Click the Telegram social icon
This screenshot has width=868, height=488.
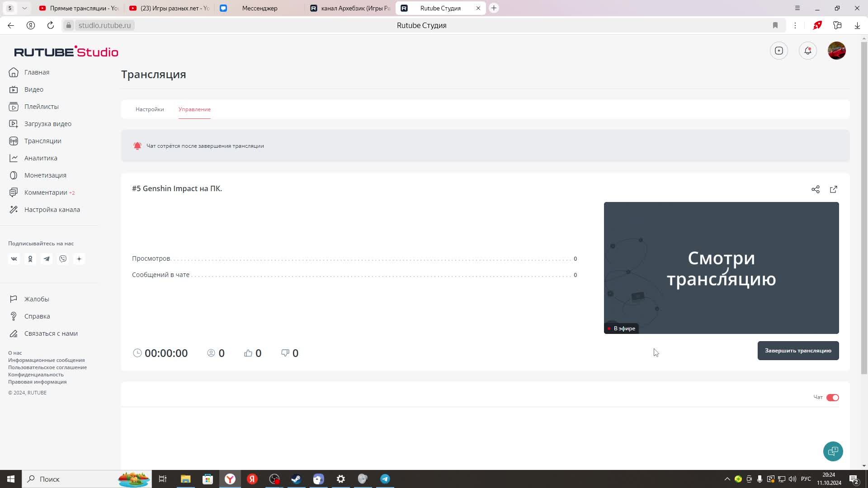[x=47, y=259]
